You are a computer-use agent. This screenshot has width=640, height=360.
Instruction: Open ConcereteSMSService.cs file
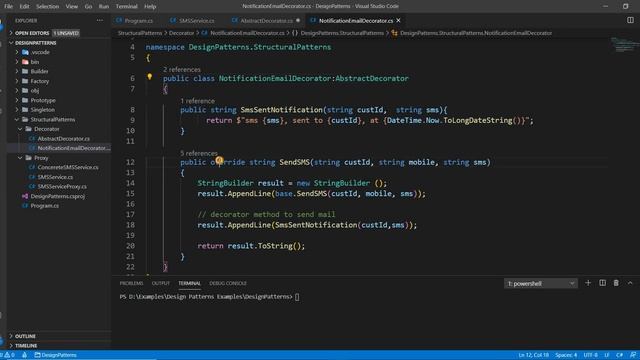coord(68,167)
